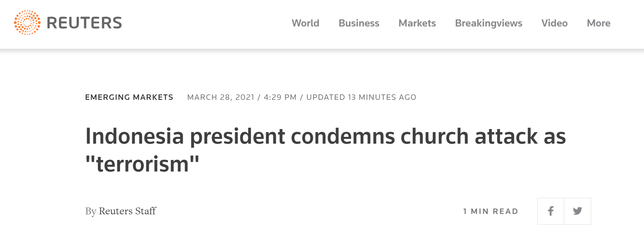This screenshot has height=234, width=644.
Task: Click the Updated 13 minutes ago text
Action: [361, 97]
